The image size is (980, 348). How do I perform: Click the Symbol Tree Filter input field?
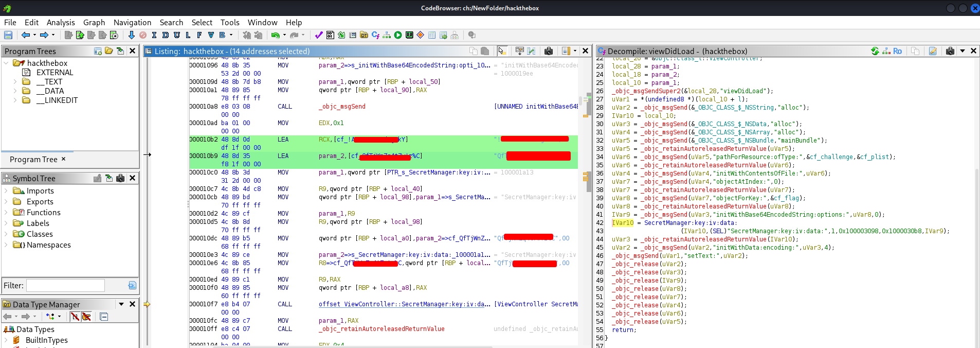tap(65, 286)
